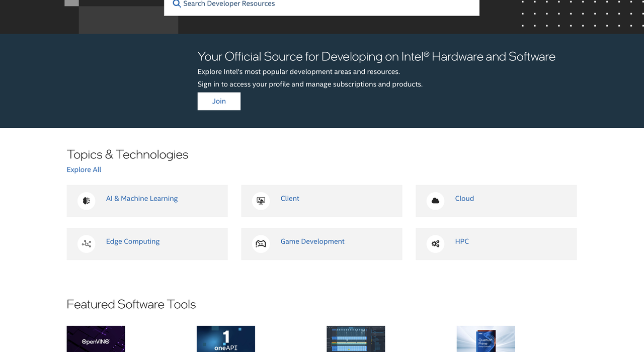The image size is (644, 352).
Task: Click the HPC gears icon
Action: (435, 244)
